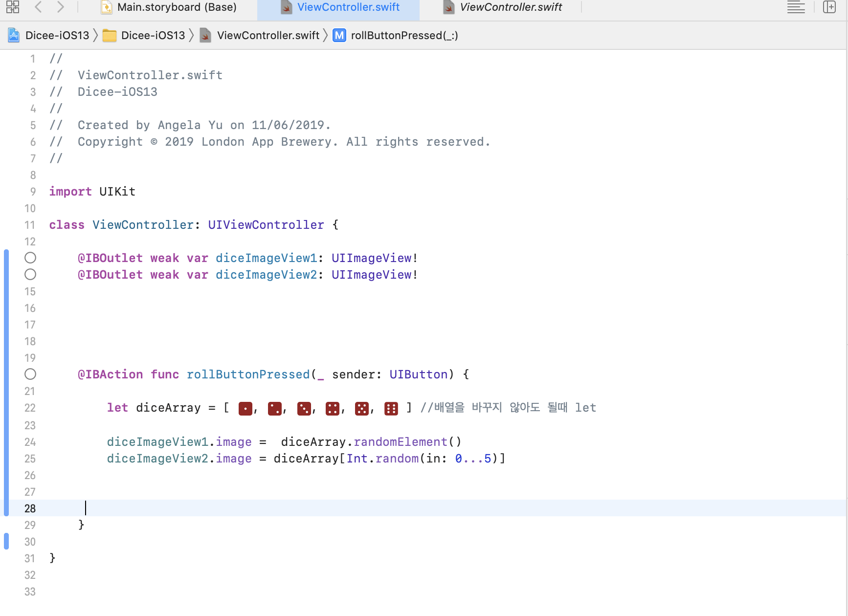Click the six-dot dice image literal

coord(391,408)
